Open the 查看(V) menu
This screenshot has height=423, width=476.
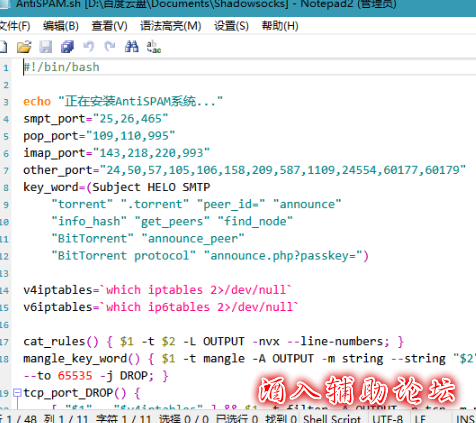click(x=109, y=26)
